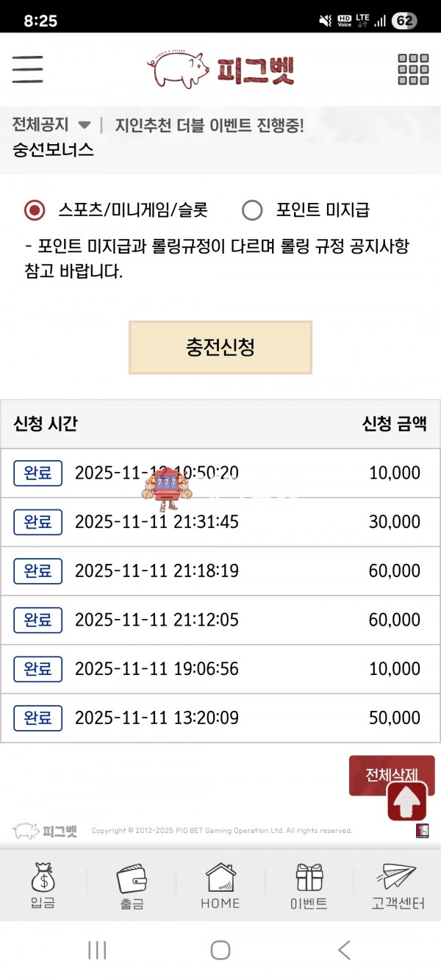Viewport: 441px width, 980px height.
Task: Tap Android back navigation button
Action: point(344,950)
